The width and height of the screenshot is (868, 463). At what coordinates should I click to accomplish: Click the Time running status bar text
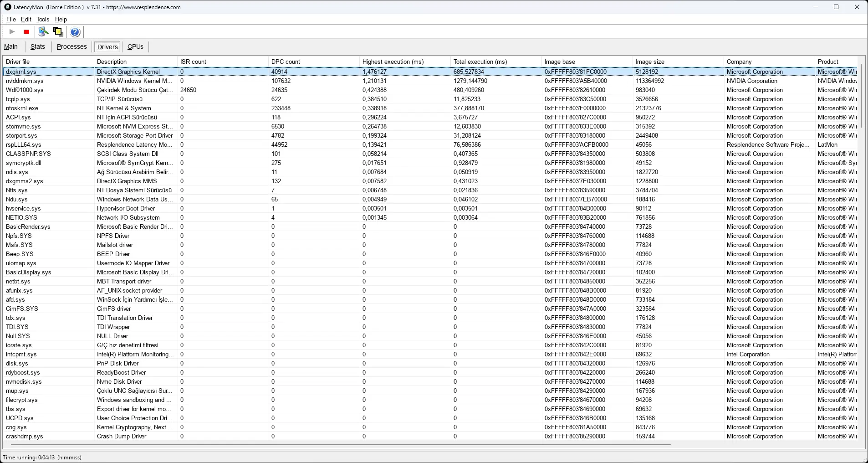(42, 458)
